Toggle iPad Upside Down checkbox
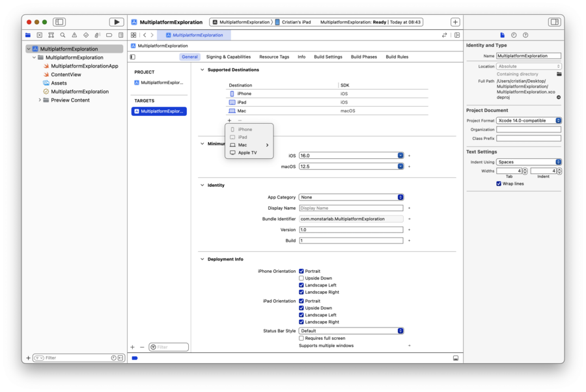The height and width of the screenshot is (392, 586). [x=301, y=308]
